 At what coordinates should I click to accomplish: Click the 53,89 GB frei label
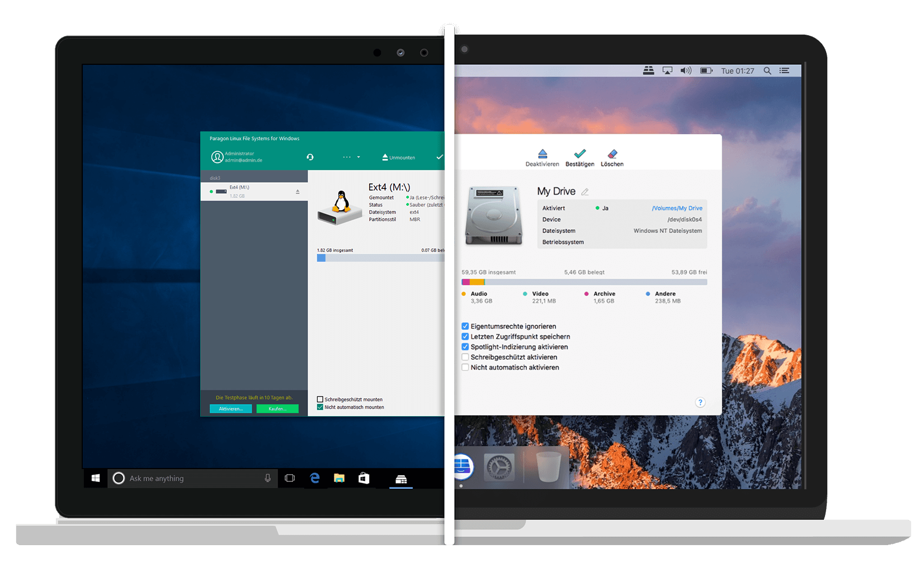click(x=689, y=272)
